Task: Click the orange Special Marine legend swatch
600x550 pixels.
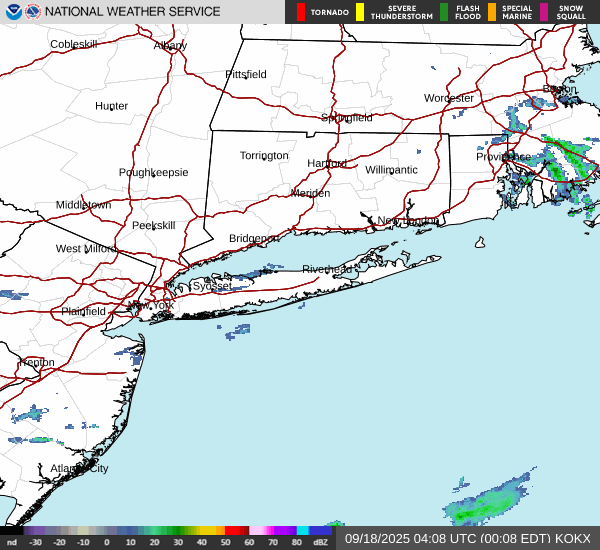Action: coord(492,12)
